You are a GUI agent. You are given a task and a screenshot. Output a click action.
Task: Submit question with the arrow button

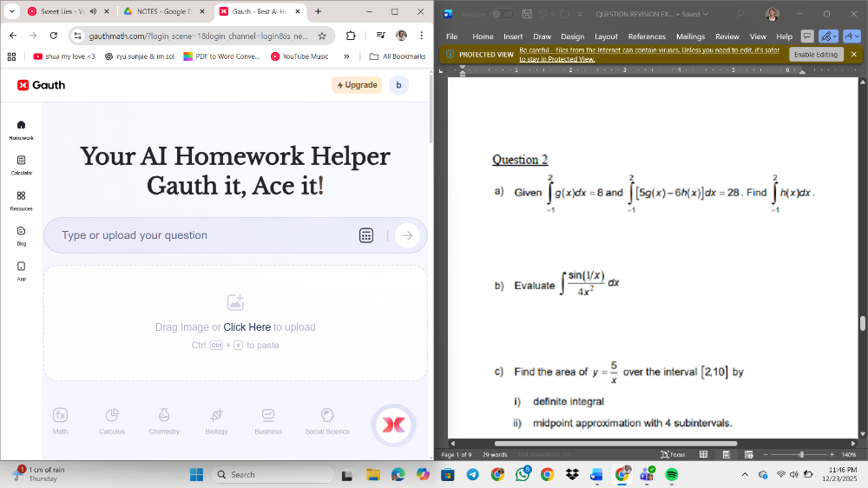(x=406, y=235)
